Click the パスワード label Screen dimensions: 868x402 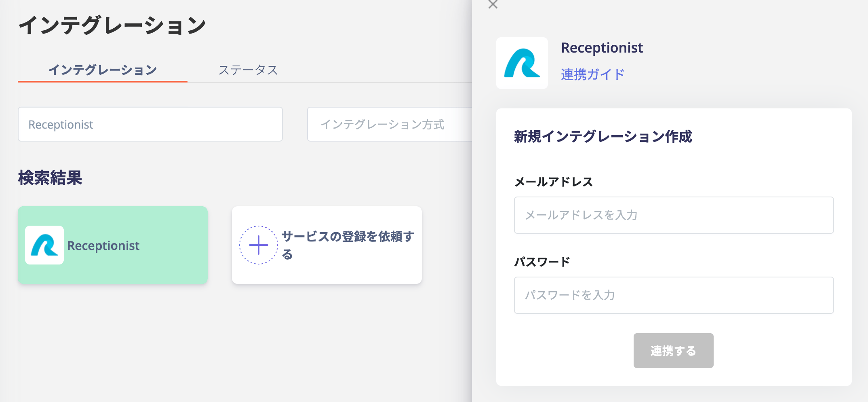point(542,262)
